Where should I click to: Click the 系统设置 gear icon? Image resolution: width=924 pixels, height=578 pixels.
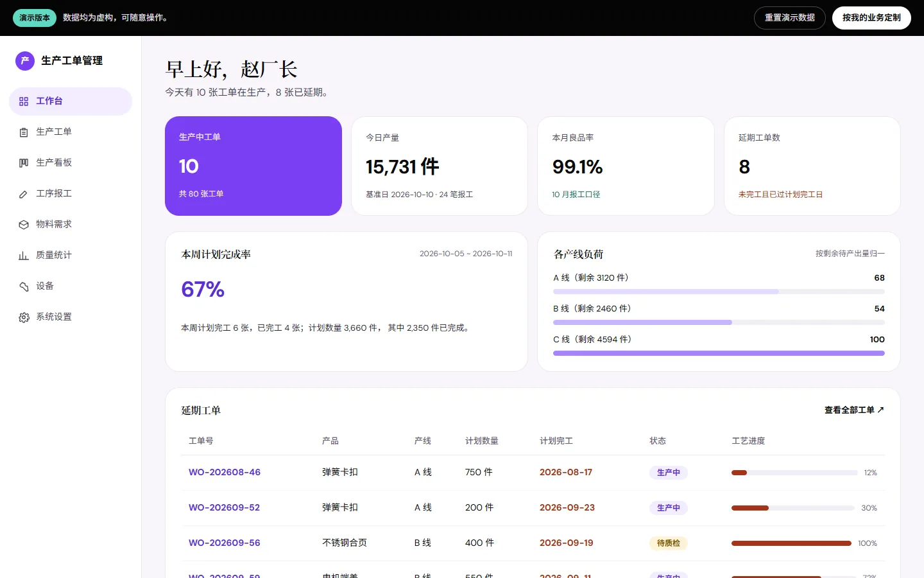click(24, 317)
